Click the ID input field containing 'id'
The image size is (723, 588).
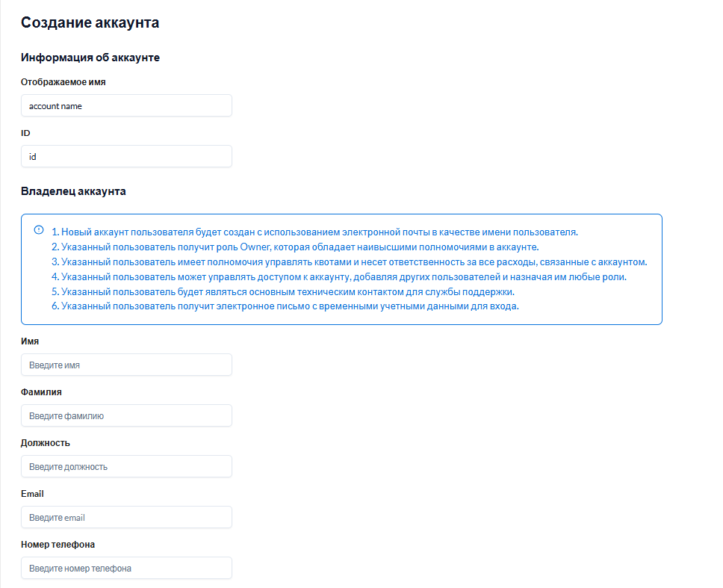126,156
